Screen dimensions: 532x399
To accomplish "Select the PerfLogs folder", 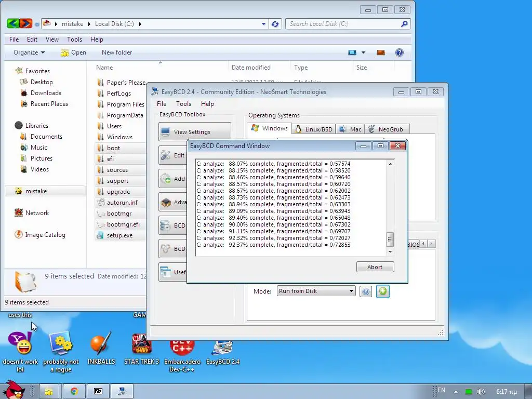I will click(x=119, y=94).
